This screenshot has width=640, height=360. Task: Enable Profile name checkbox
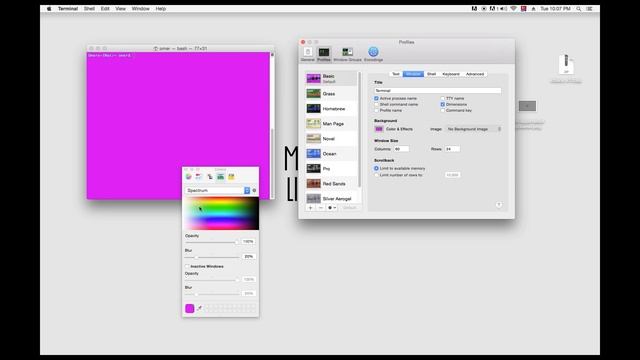click(376, 111)
